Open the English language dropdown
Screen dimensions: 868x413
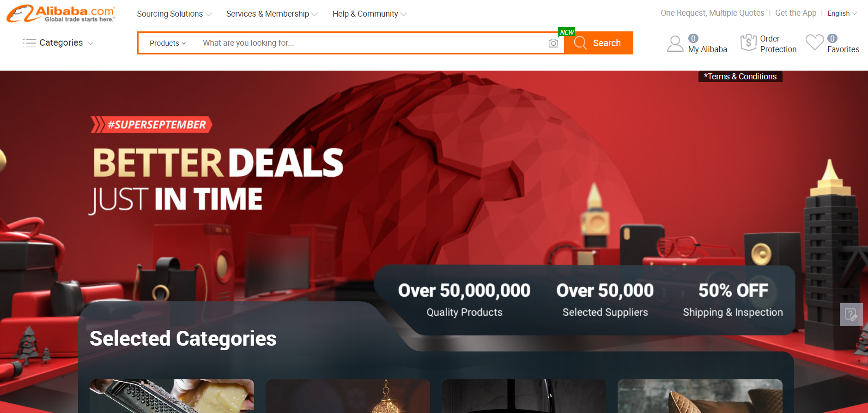click(842, 13)
